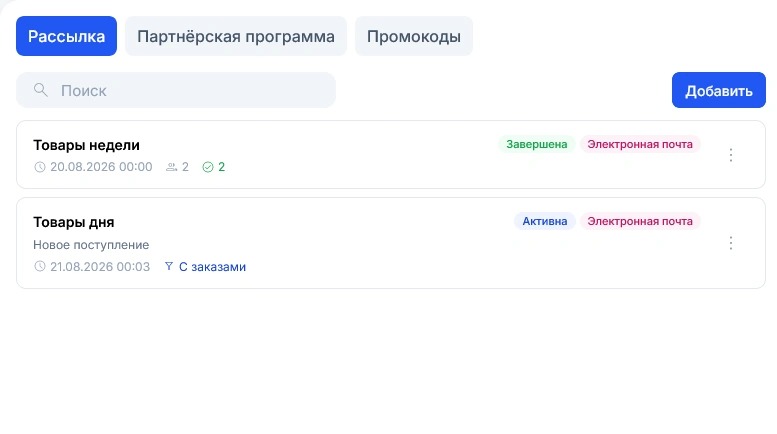The image size is (777, 434).
Task: Click the green delivered checkmark icon
Action: pyautogui.click(x=208, y=167)
